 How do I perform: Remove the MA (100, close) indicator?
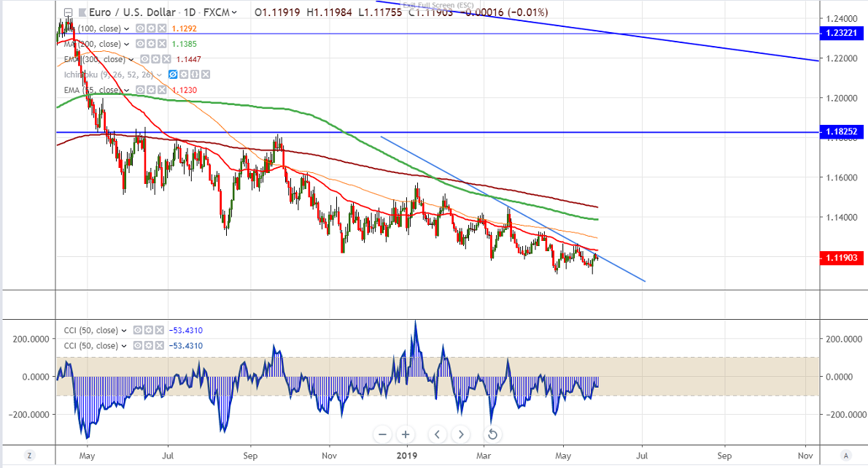point(162,28)
